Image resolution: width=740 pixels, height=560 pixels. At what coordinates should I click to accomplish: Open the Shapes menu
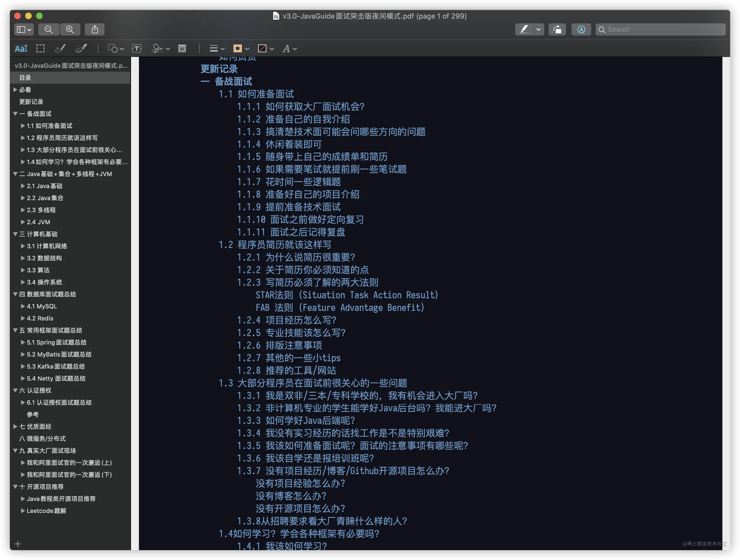pyautogui.click(x=116, y=49)
